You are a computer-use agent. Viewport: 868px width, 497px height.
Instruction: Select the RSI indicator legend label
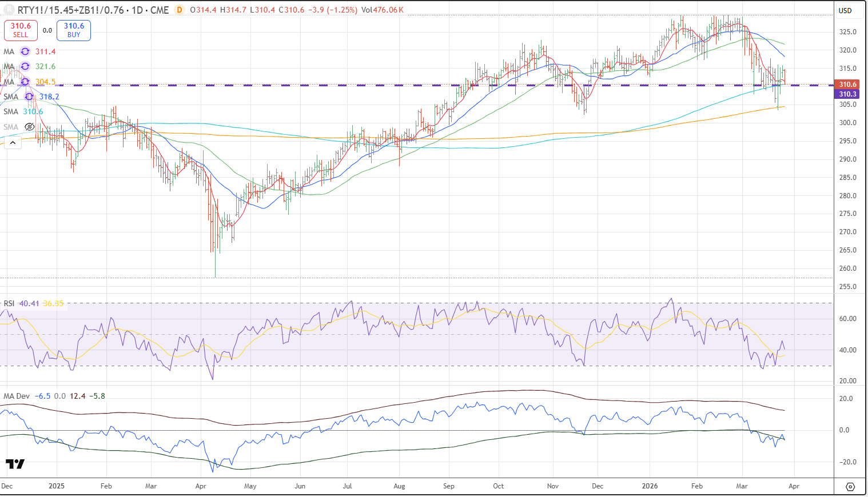coord(9,303)
